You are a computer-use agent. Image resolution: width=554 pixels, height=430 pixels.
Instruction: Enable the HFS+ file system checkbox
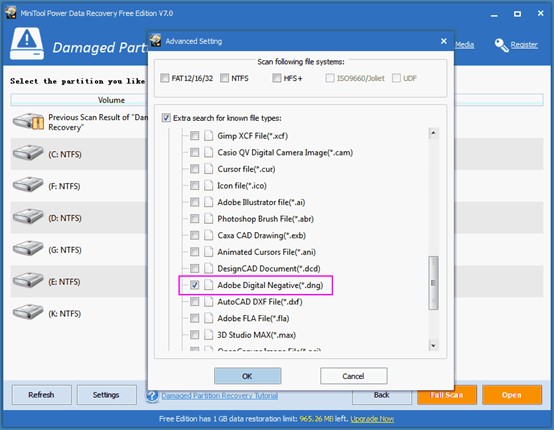[277, 78]
